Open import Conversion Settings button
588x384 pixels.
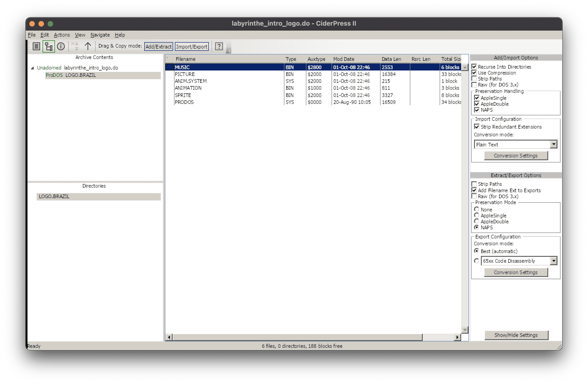point(516,156)
